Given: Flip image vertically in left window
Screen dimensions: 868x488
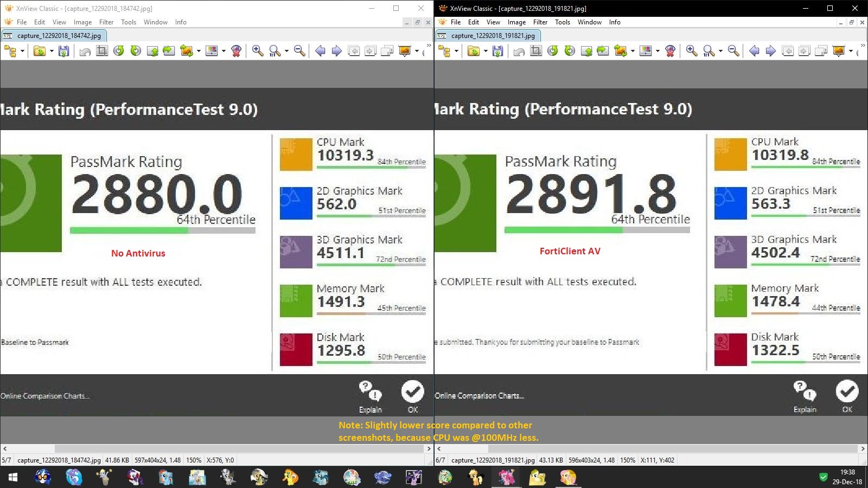Looking at the screenshot, I should (x=152, y=51).
